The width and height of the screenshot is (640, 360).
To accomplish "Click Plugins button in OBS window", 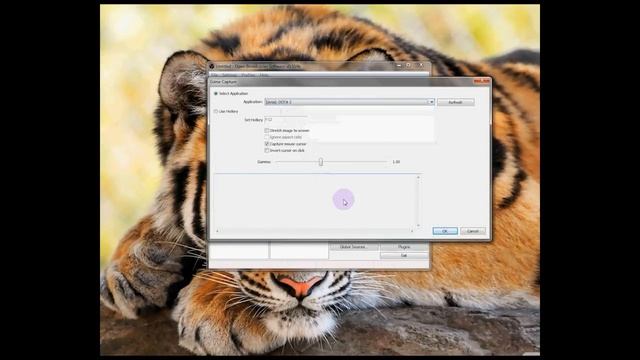I will pyautogui.click(x=404, y=247).
